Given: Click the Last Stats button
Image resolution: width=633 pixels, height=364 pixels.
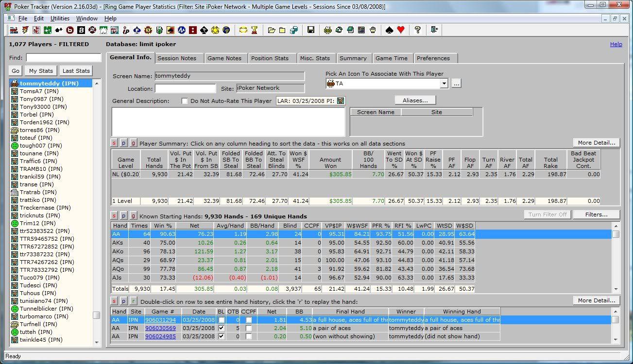Looking at the screenshot, I should tap(76, 71).
